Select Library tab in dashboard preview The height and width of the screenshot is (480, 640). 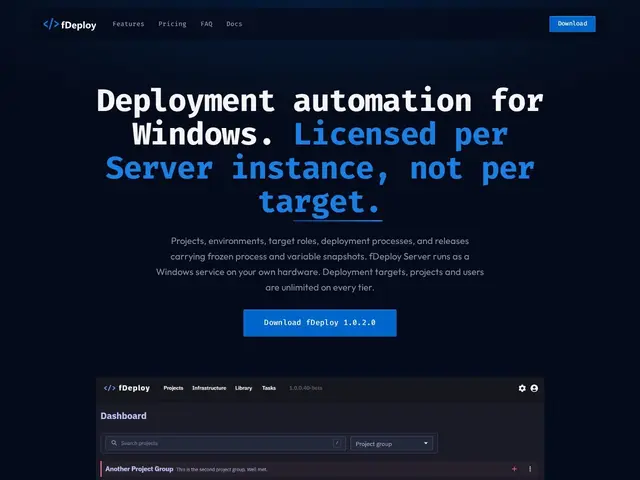243,388
